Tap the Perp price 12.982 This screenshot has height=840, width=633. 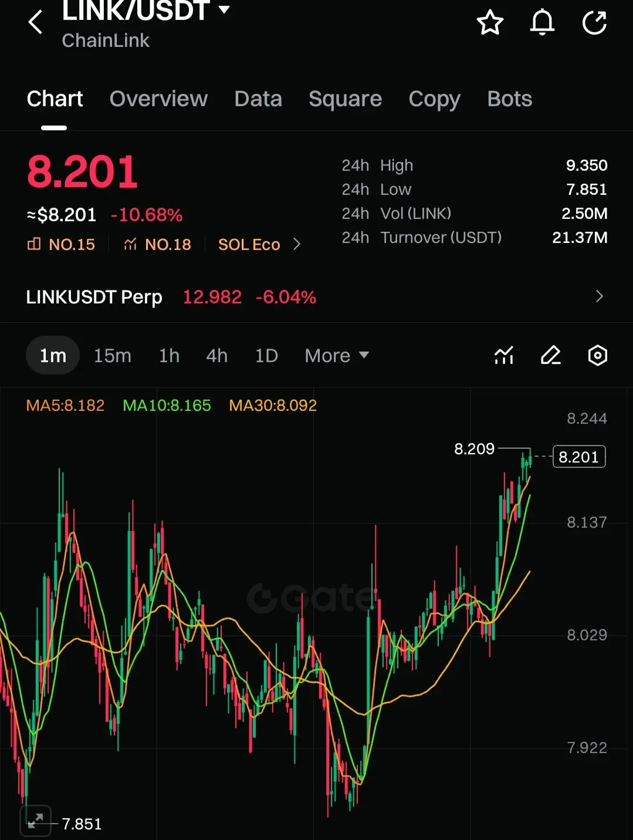(212, 297)
